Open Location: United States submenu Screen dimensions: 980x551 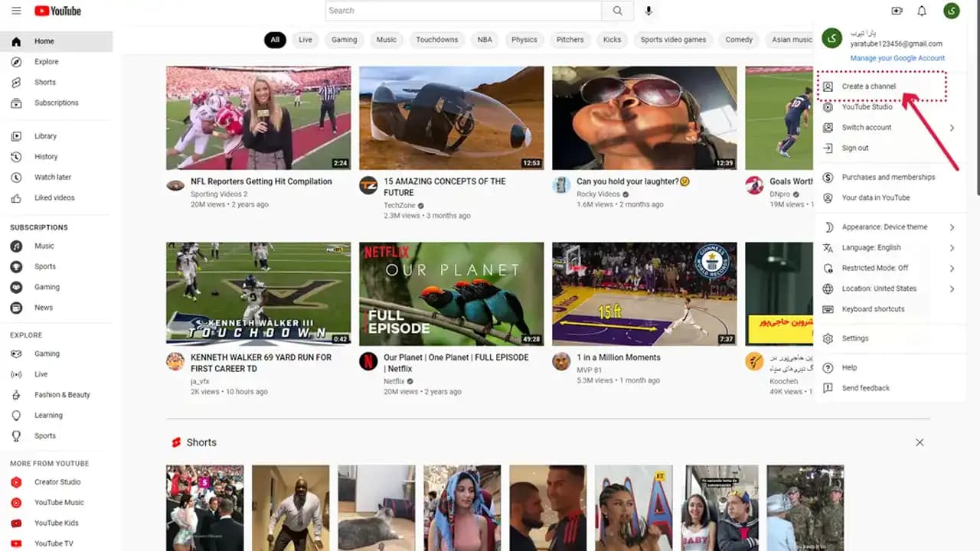[890, 289]
